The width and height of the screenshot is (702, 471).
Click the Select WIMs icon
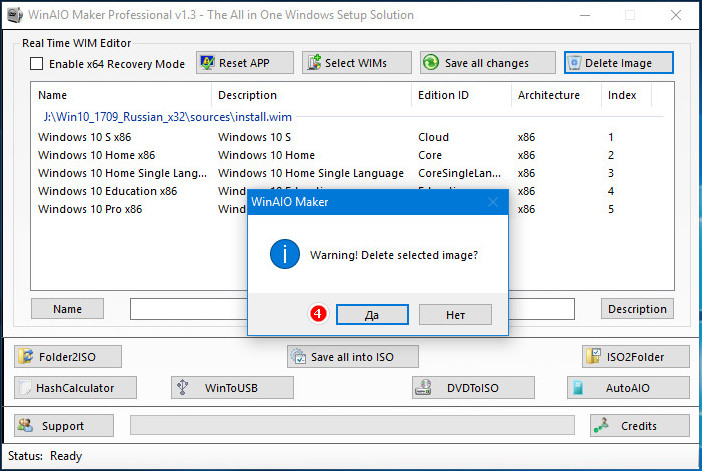314,63
